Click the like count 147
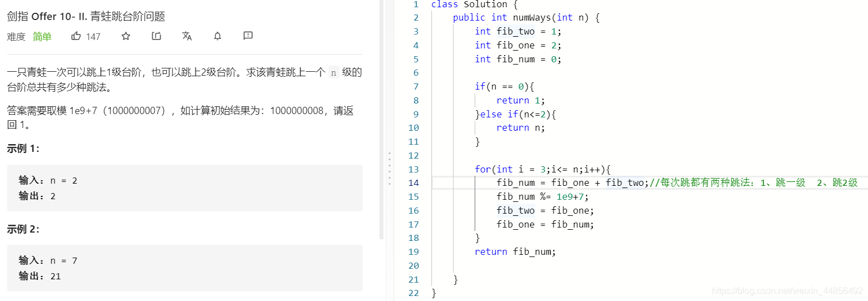The image size is (868, 301). (x=93, y=37)
